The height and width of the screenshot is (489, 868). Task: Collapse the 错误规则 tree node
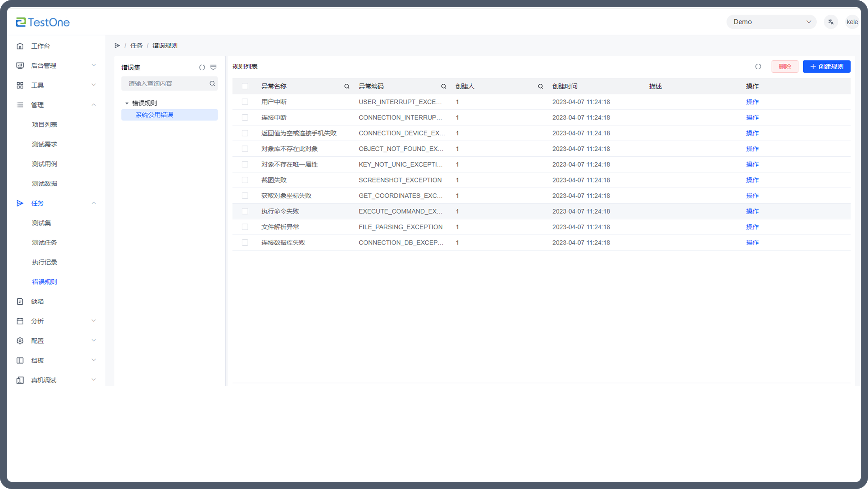pos(127,103)
